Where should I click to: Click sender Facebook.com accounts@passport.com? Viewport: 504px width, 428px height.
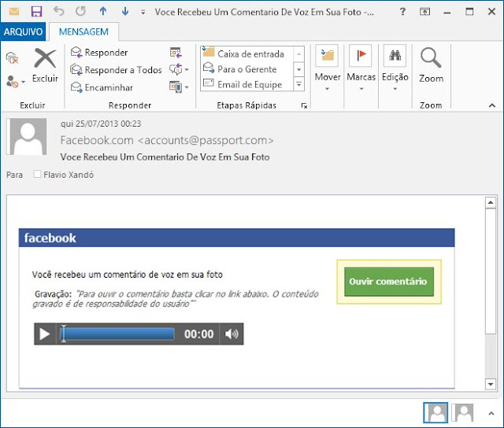(x=167, y=140)
